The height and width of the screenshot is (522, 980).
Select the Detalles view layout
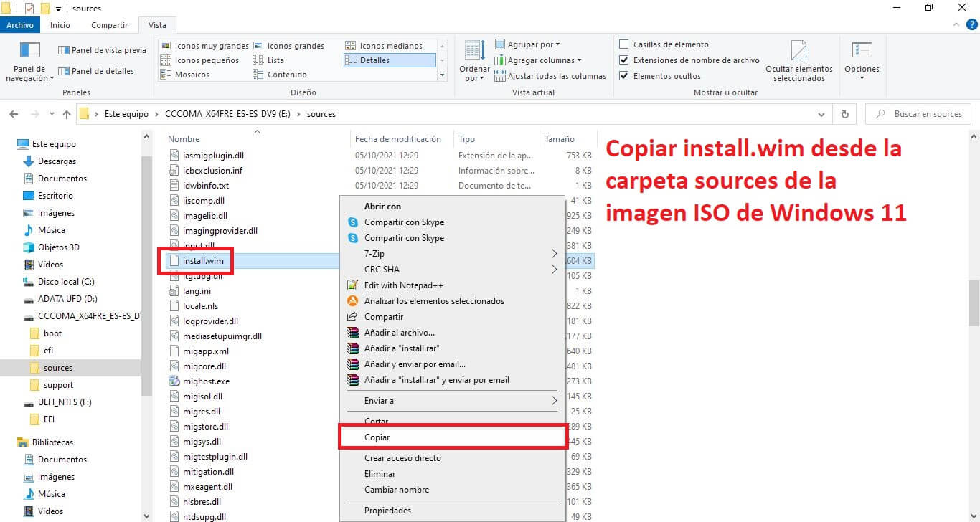click(390, 60)
